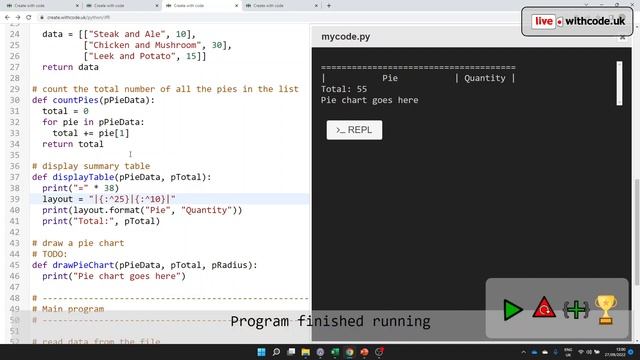Viewport: 640px width, 360px height.
Task: Click code line 'total = 0'
Action: 65,111
